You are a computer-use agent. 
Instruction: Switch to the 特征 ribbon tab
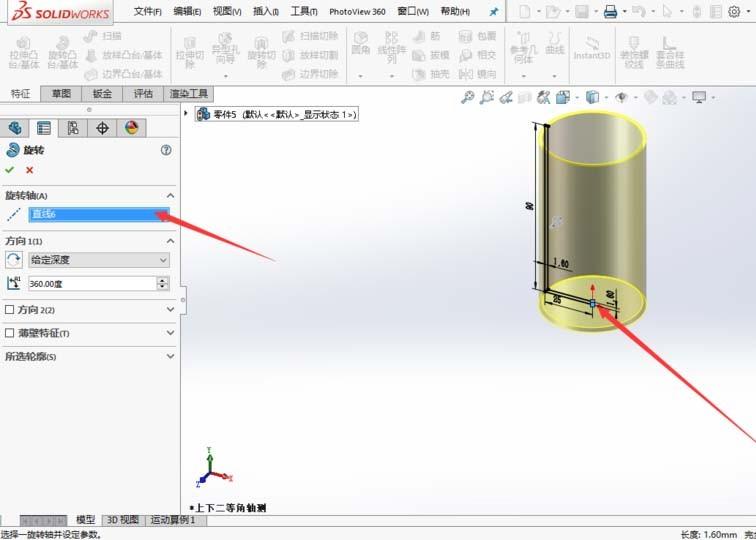coord(20,94)
